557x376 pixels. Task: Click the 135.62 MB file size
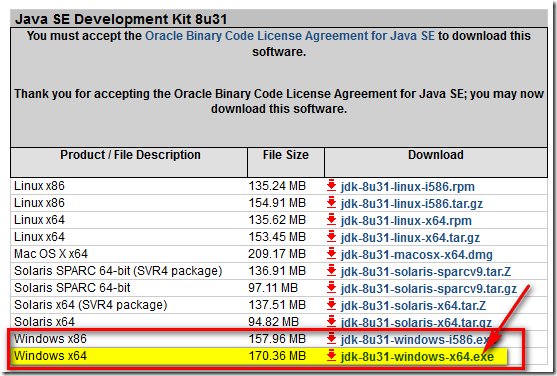277,220
